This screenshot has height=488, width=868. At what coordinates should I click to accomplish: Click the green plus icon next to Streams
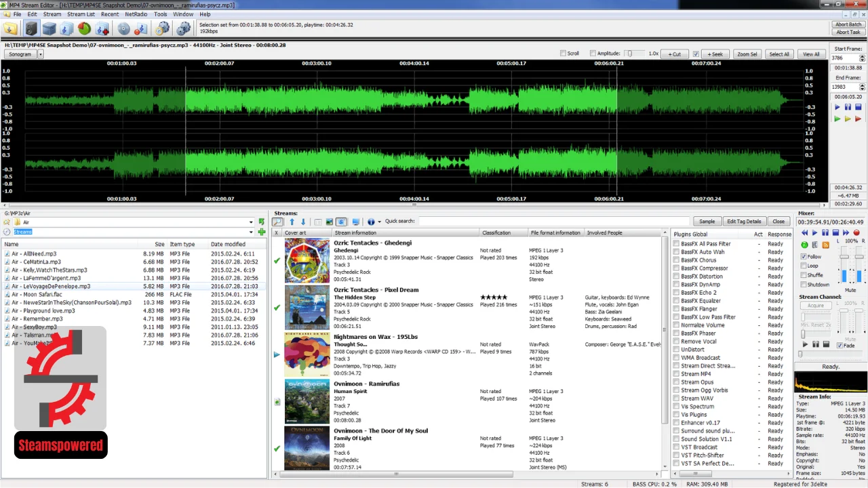pos(262,232)
